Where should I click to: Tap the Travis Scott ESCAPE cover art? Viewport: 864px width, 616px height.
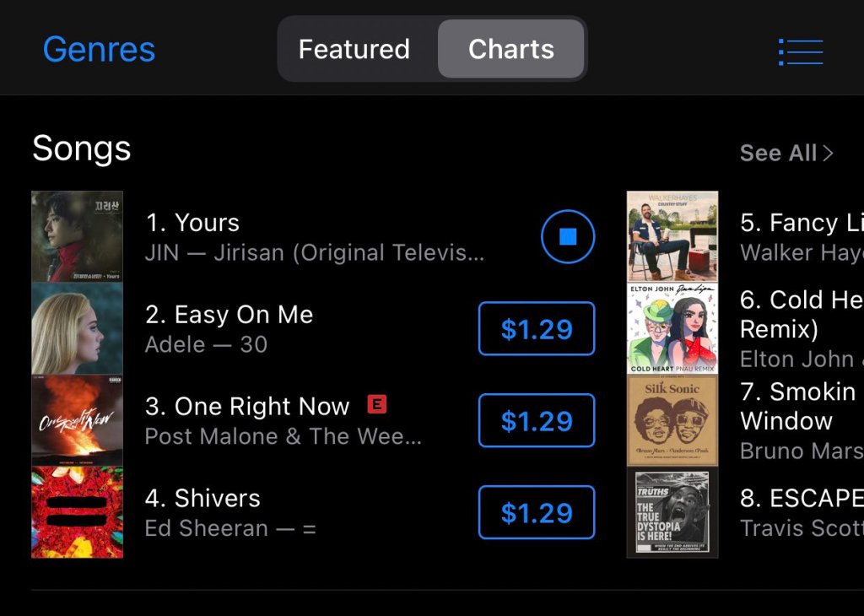click(x=672, y=512)
